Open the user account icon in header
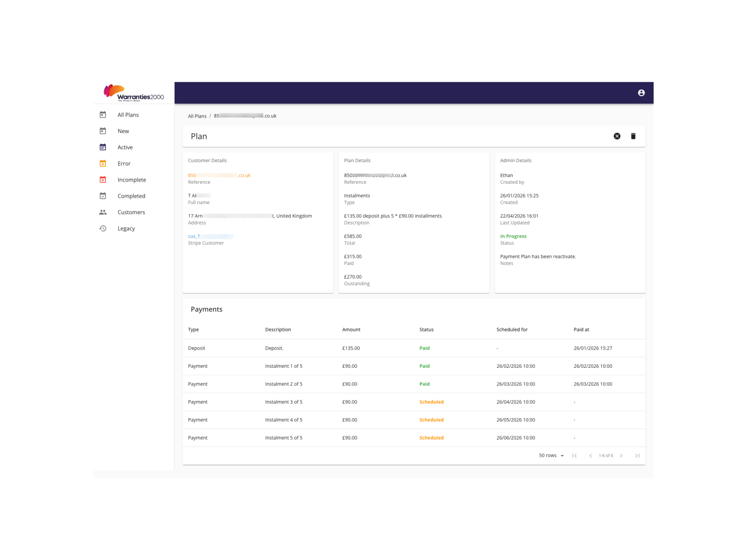This screenshot has width=747, height=560. [641, 93]
